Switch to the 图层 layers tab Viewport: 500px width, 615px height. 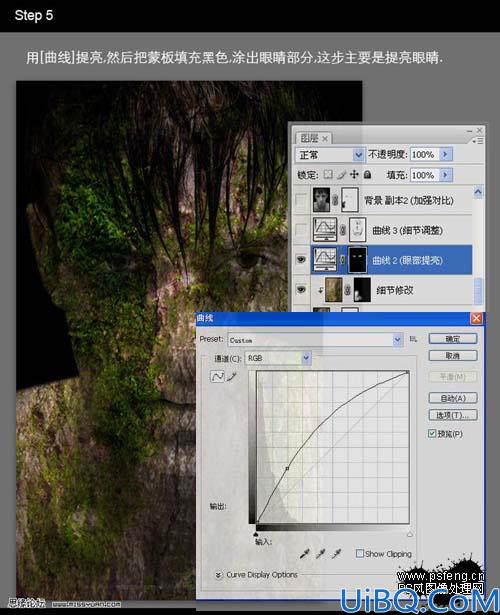pyautogui.click(x=309, y=138)
